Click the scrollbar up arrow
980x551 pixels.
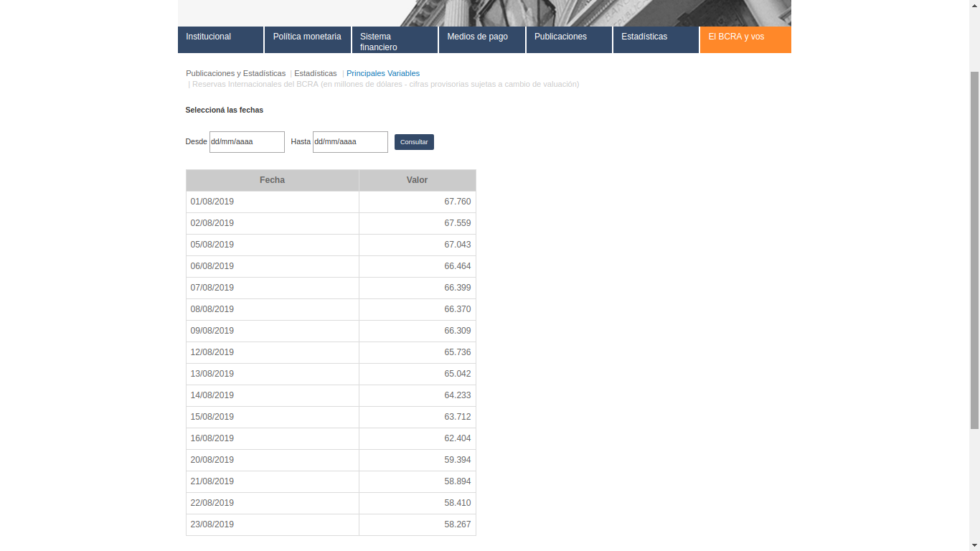pos(974,4)
